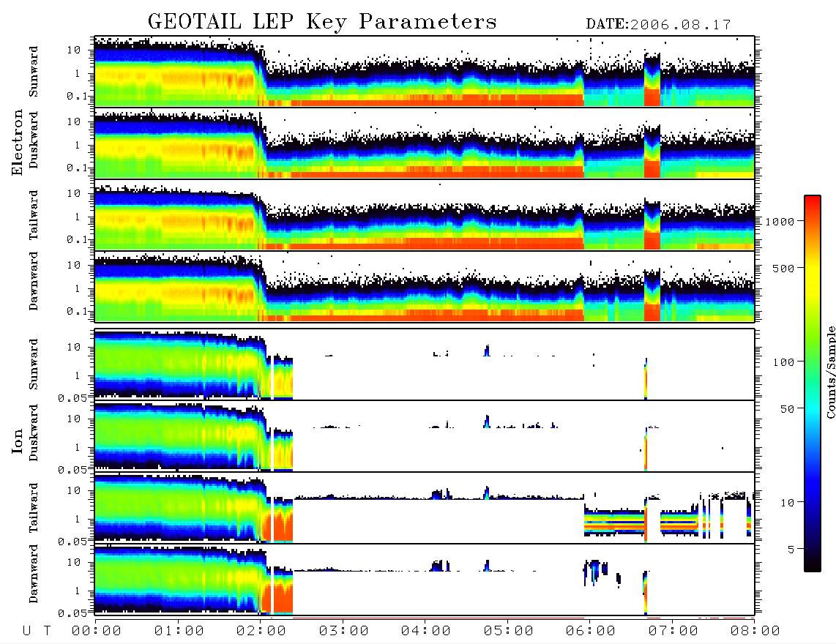Click the vertical Ion group label
The height and width of the screenshot is (644, 836).
17,441
